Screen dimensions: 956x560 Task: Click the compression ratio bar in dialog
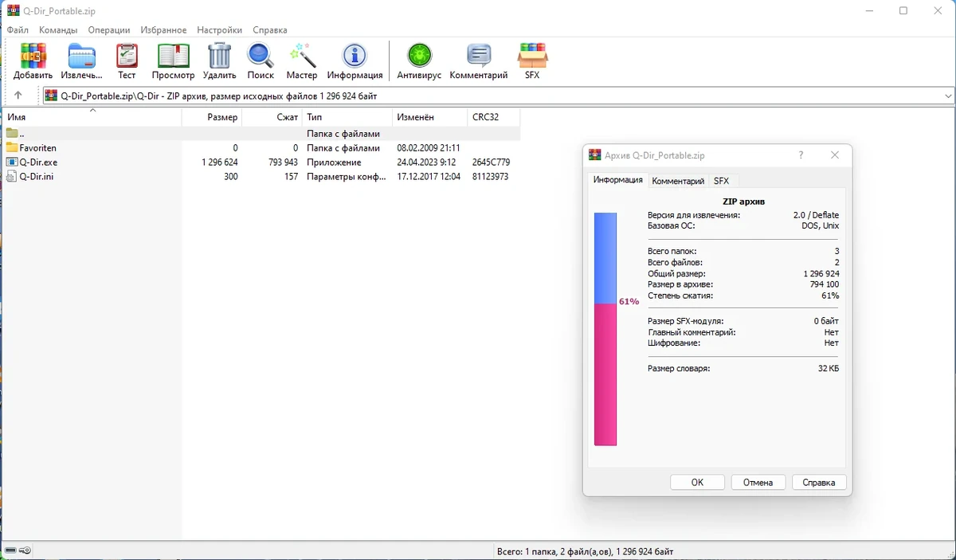tap(605, 329)
